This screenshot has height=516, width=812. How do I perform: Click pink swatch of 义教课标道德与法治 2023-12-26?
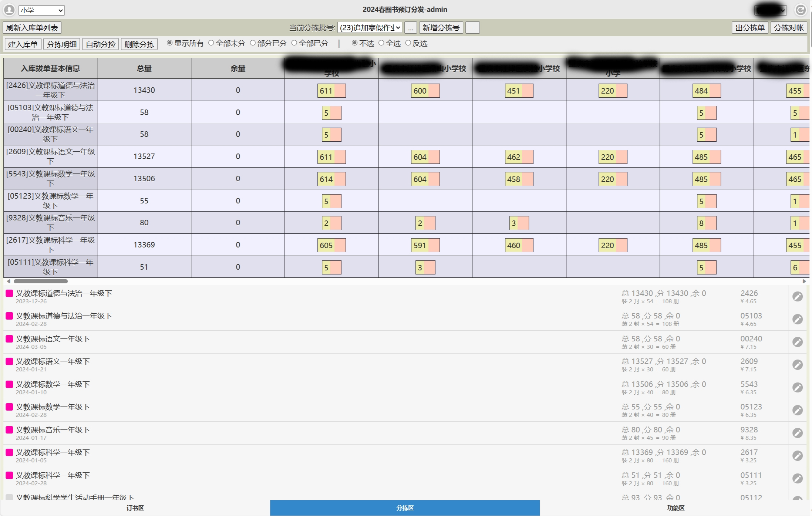(10, 293)
